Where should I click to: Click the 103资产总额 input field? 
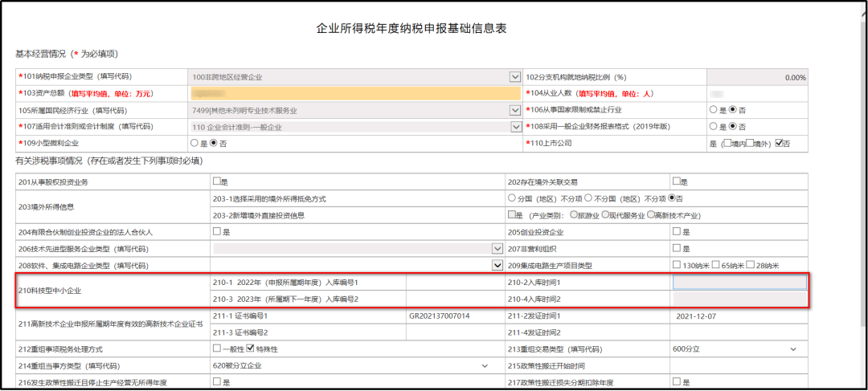(355, 93)
